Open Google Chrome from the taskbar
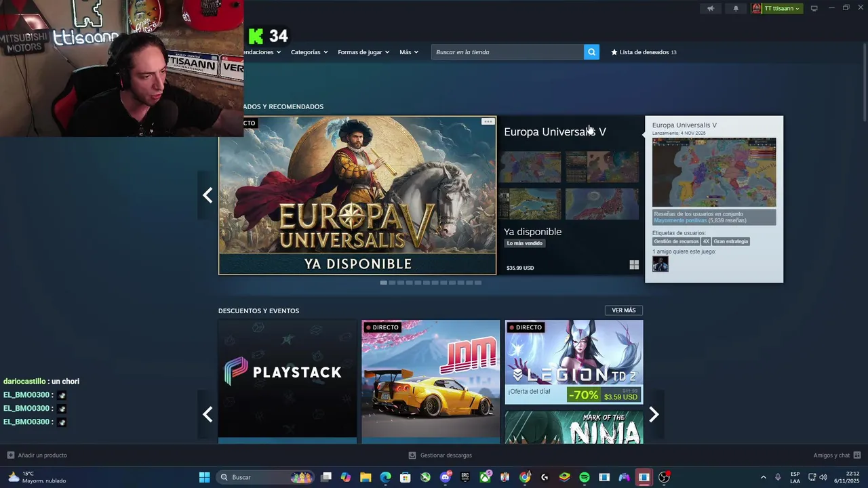The height and width of the screenshot is (488, 868). [525, 477]
